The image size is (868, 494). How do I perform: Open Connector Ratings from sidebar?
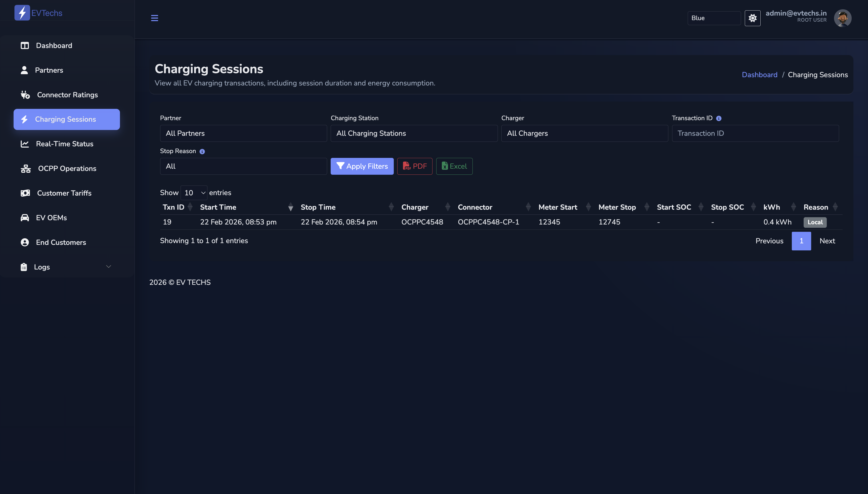(x=67, y=95)
